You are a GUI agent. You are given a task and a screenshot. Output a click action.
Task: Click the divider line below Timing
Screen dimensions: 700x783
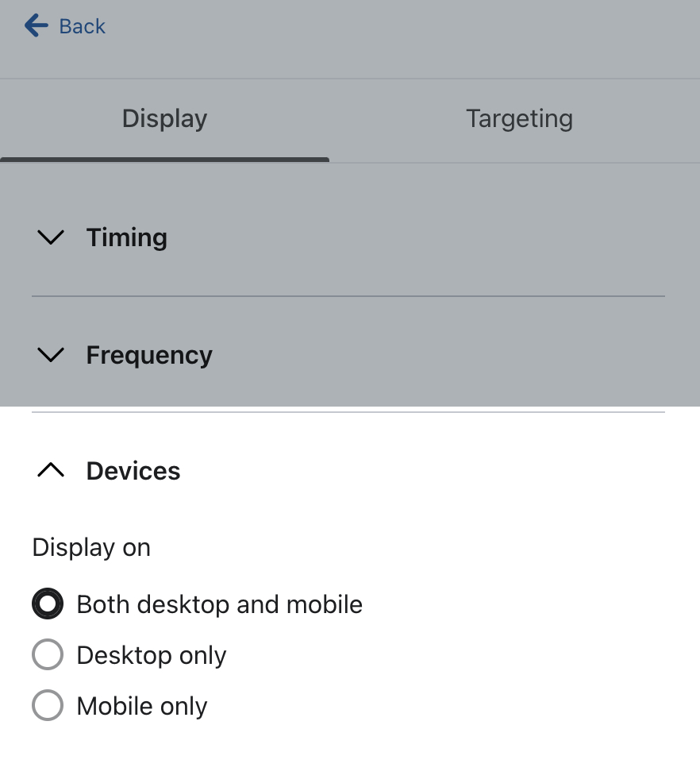click(x=348, y=296)
